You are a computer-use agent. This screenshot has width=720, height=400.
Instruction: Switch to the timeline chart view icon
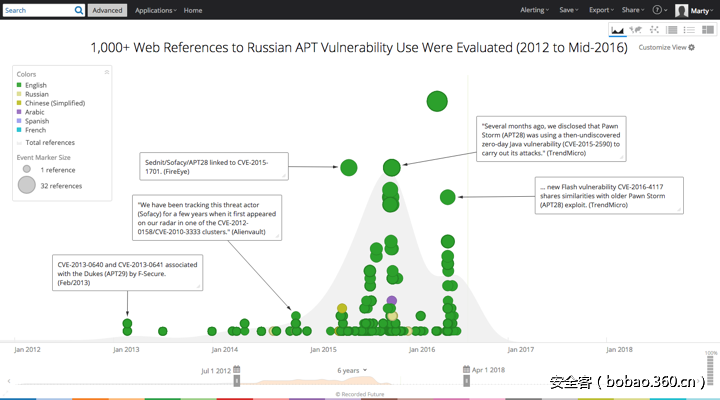(617, 30)
